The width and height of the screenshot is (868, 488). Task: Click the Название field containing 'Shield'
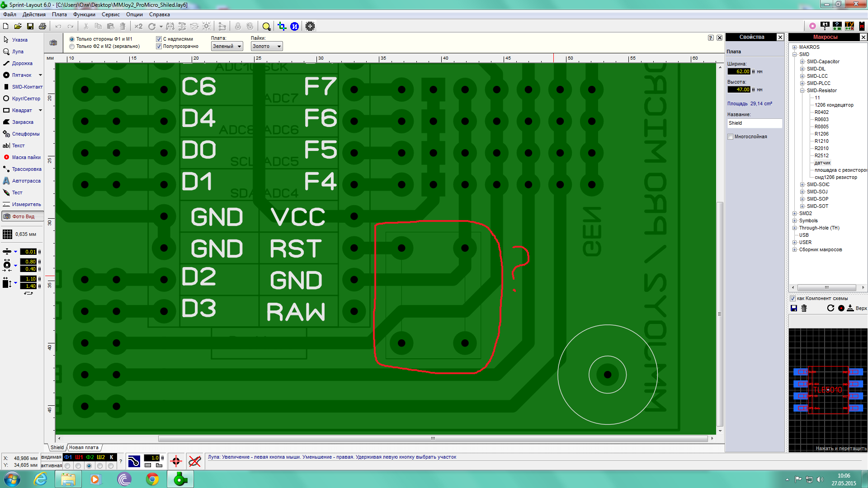click(x=755, y=123)
